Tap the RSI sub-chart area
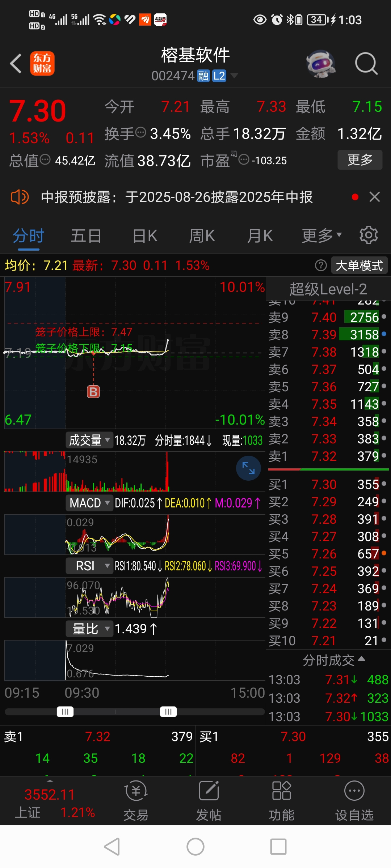Viewport: 391px width, 868px height. tap(135, 597)
